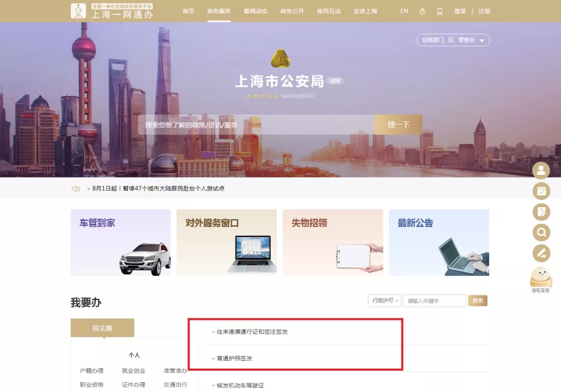Switch language with the EN link
This screenshot has width=561, height=392.
tap(404, 11)
